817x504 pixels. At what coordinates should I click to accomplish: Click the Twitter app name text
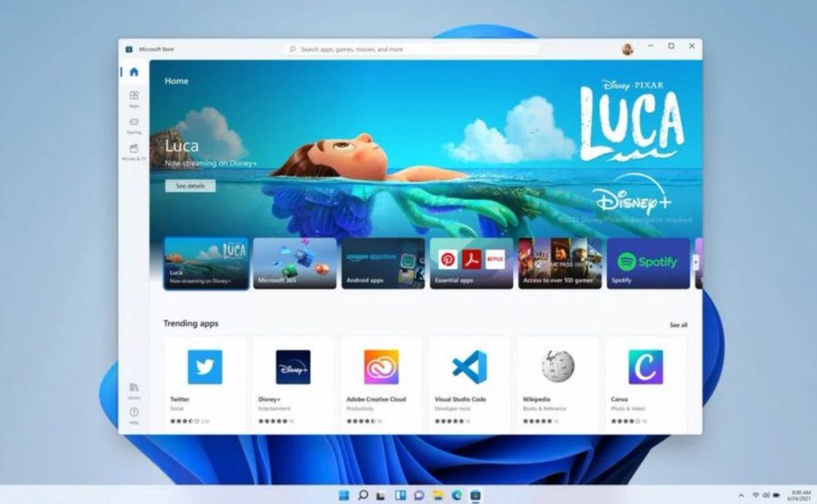point(180,400)
